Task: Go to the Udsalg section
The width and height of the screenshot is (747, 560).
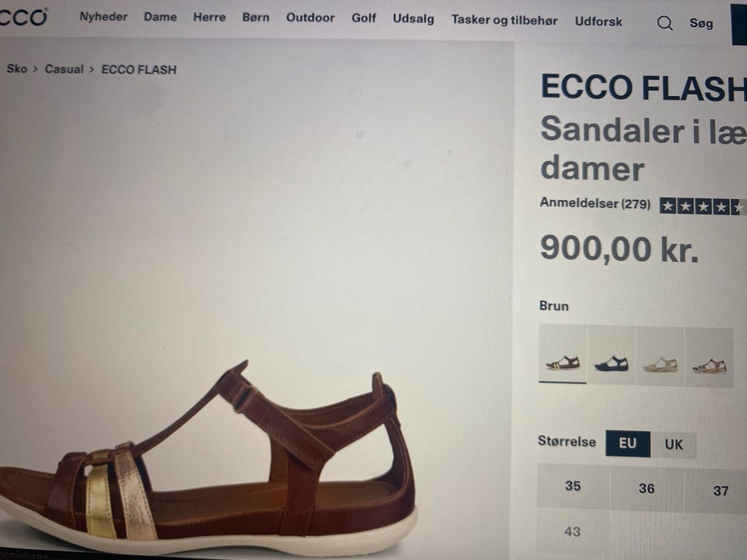Action: coord(413,19)
